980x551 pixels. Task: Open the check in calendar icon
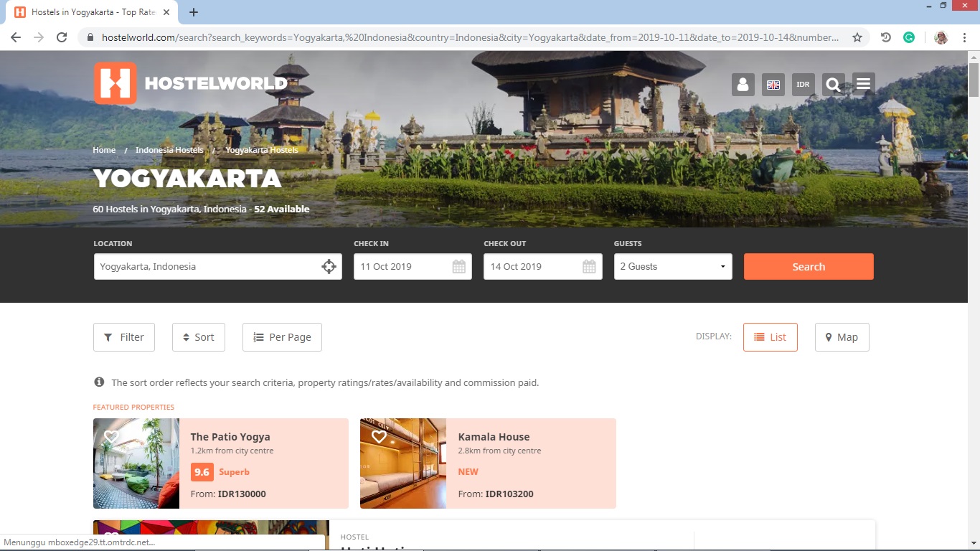pyautogui.click(x=459, y=267)
